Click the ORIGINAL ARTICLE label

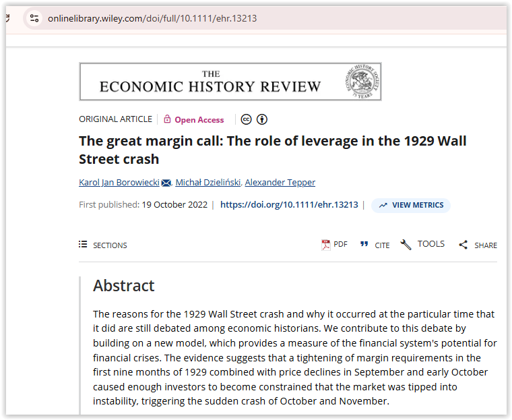pyautogui.click(x=116, y=119)
